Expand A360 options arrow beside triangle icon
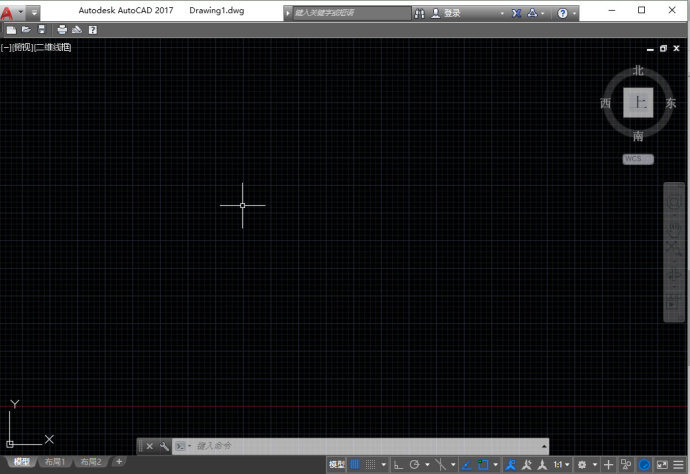Viewport: 690px width, 474px height. 543,14
